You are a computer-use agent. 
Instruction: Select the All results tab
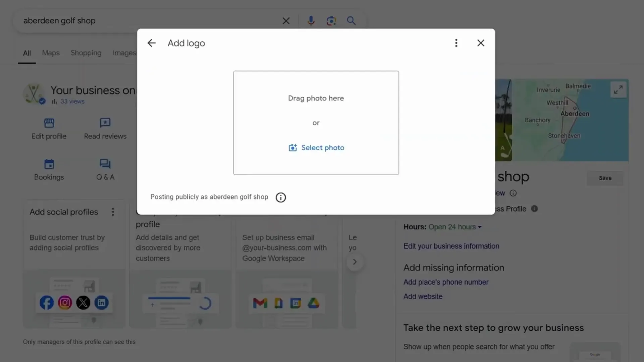27,53
